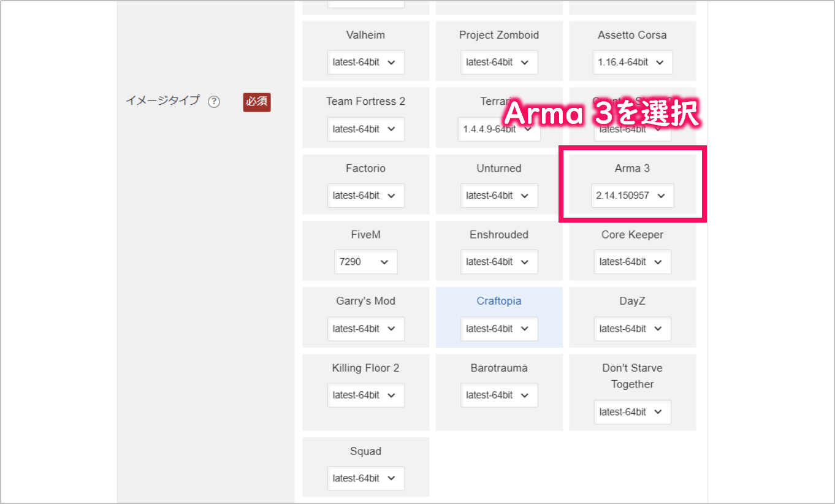
Task: Open the Assetto Corsa version dropdown
Action: point(632,62)
